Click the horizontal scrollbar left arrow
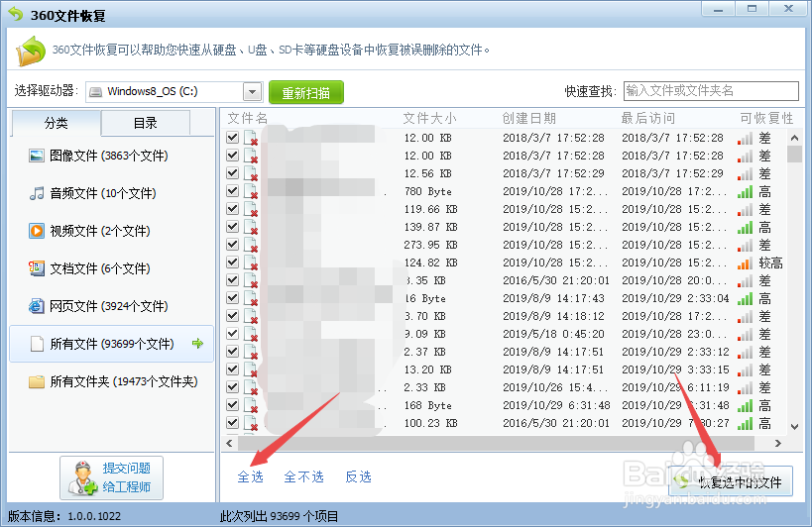This screenshot has height=527, width=812. pos(229,443)
